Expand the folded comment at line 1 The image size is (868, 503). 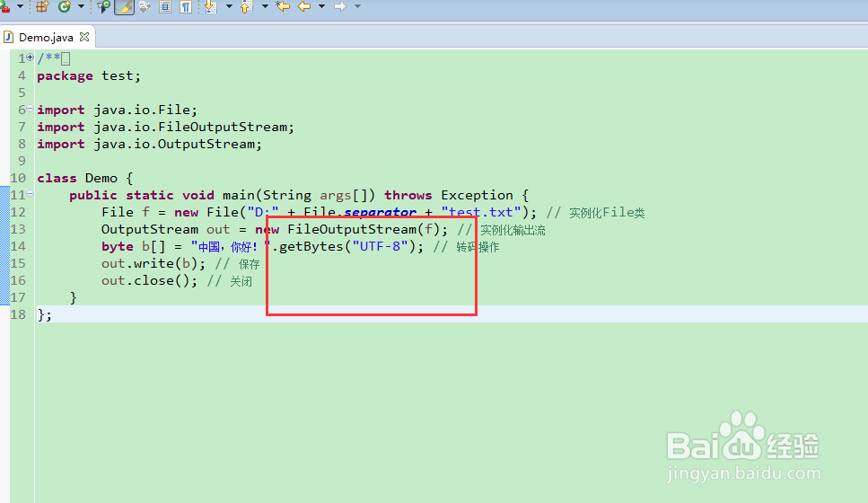tap(30, 57)
